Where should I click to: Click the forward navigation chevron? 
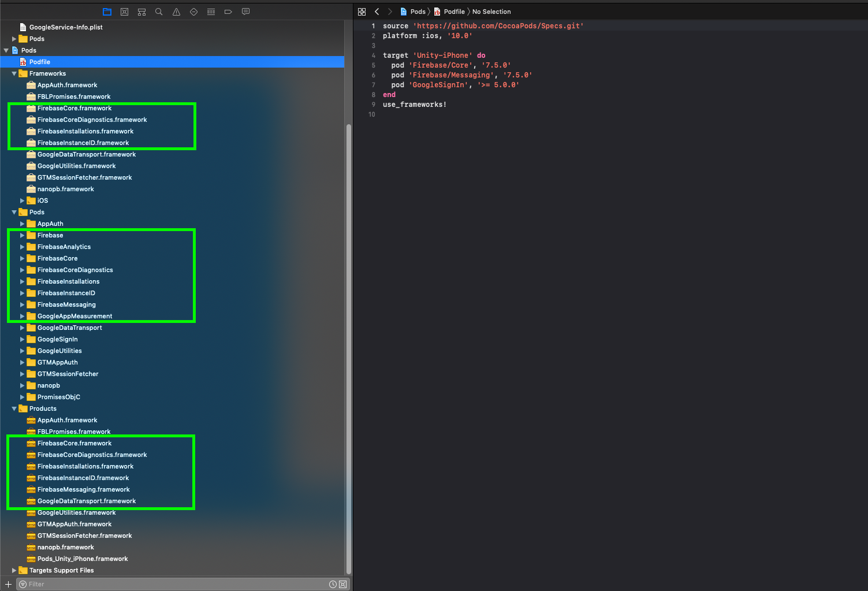tap(389, 12)
